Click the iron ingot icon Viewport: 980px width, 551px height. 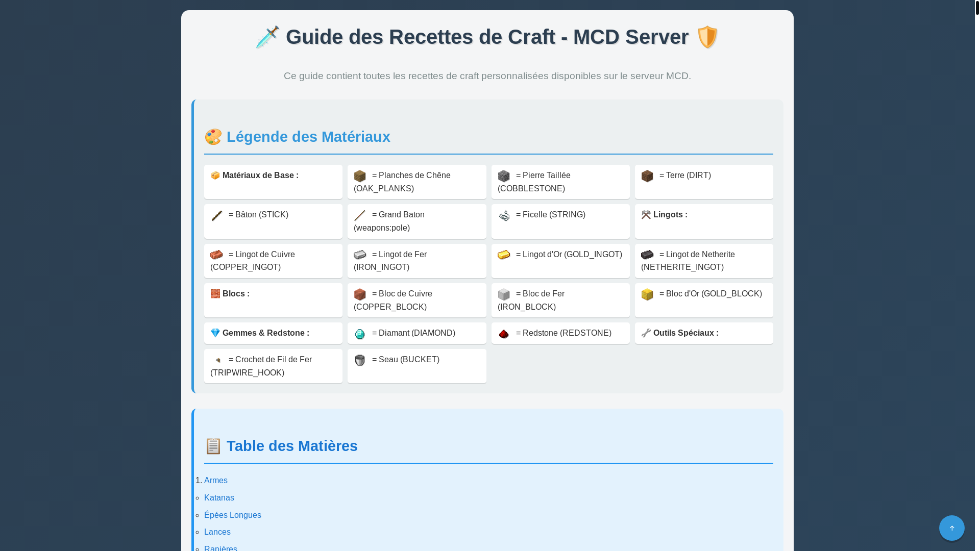(x=360, y=255)
